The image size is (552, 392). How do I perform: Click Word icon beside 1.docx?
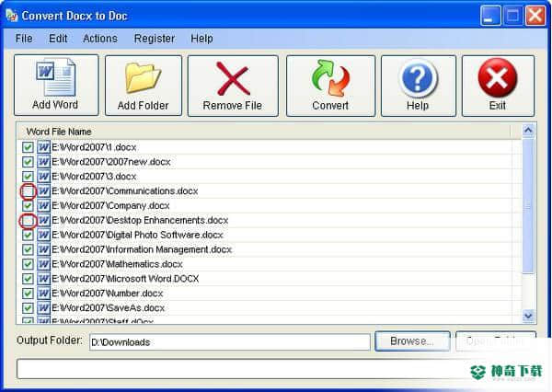point(43,147)
